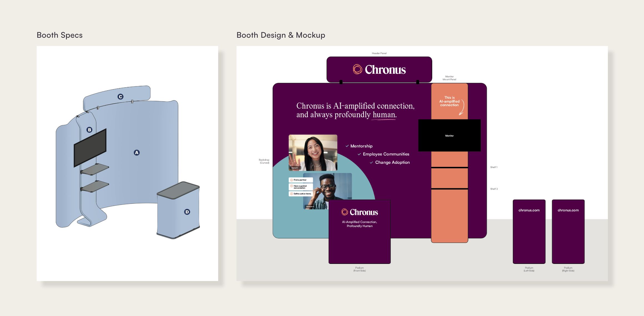Click the Podium (Right Side) label

pyautogui.click(x=568, y=269)
